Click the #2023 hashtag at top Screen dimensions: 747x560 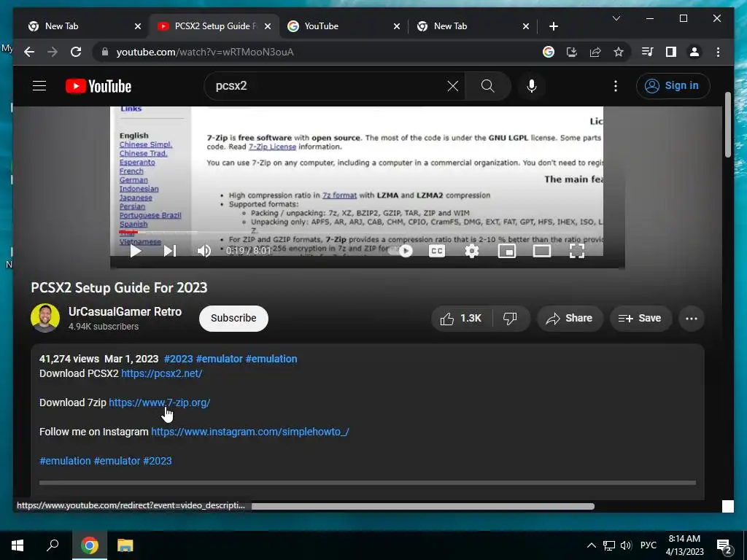click(178, 359)
